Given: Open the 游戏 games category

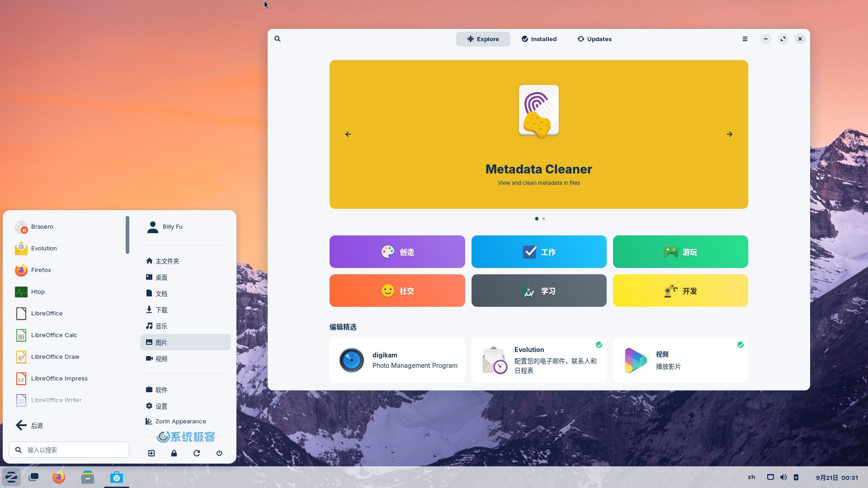Looking at the screenshot, I should click(680, 251).
